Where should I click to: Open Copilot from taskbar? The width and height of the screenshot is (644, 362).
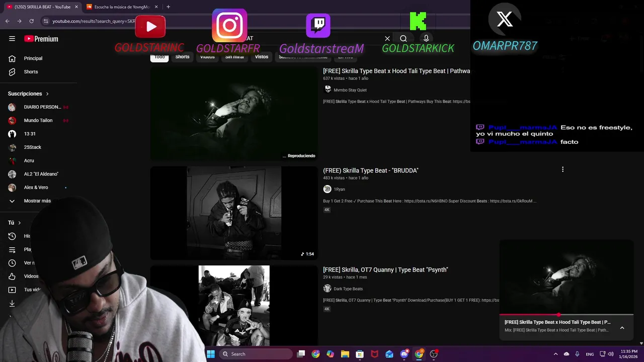coord(330,354)
